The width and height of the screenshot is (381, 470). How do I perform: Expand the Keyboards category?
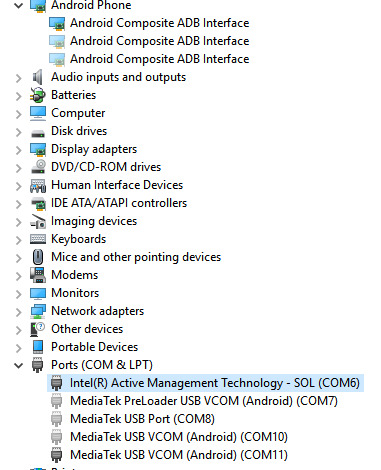pyautogui.click(x=19, y=239)
